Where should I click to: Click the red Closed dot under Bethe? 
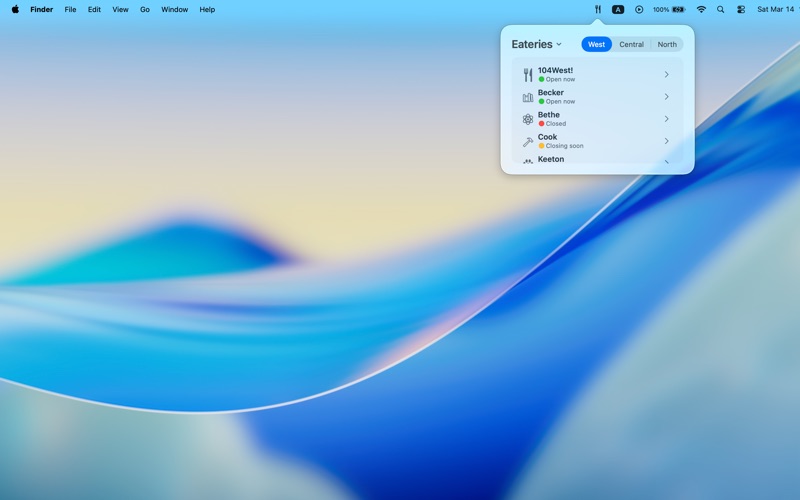click(541, 123)
